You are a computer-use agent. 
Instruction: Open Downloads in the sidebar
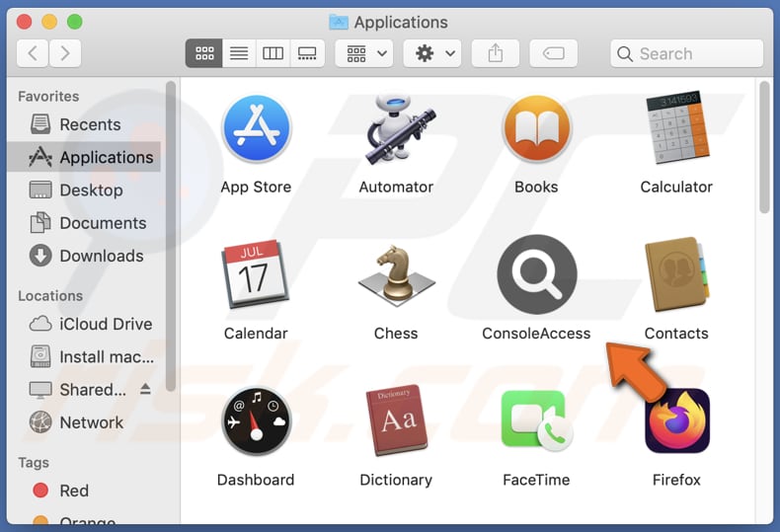click(84, 256)
